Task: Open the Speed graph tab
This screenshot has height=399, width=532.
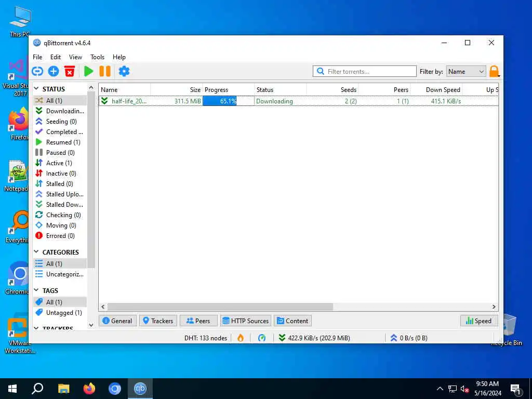Action: coord(479,321)
